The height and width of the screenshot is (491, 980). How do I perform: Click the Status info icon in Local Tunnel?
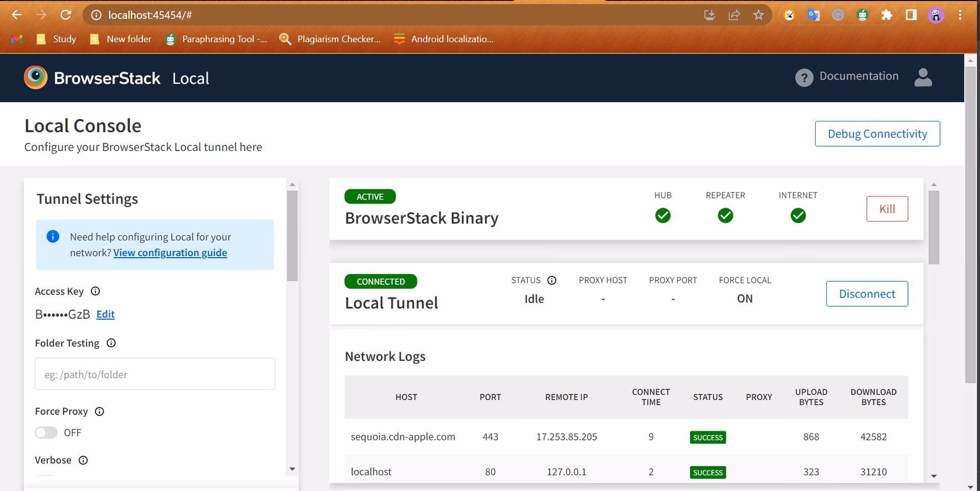(552, 280)
